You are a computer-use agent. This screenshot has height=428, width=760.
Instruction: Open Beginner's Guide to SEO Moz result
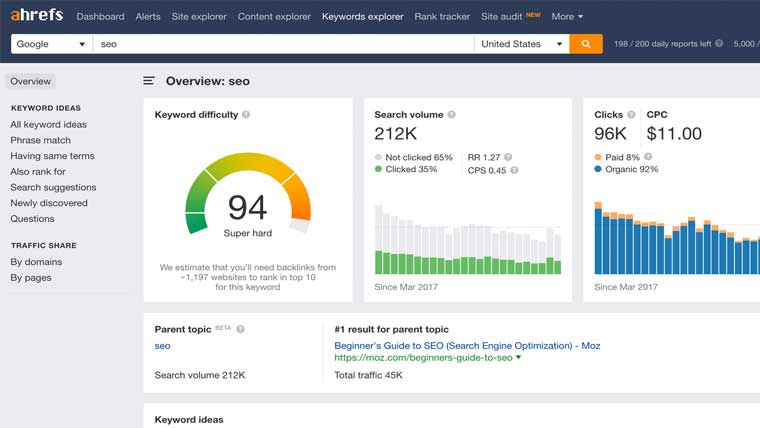click(x=467, y=346)
